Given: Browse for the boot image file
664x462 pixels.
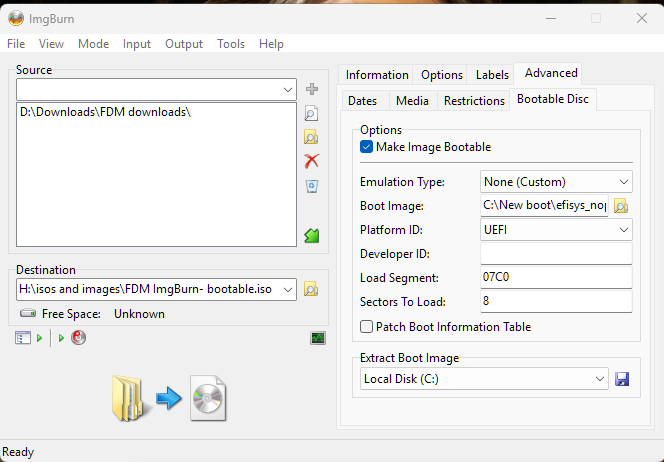Looking at the screenshot, I should (x=621, y=206).
